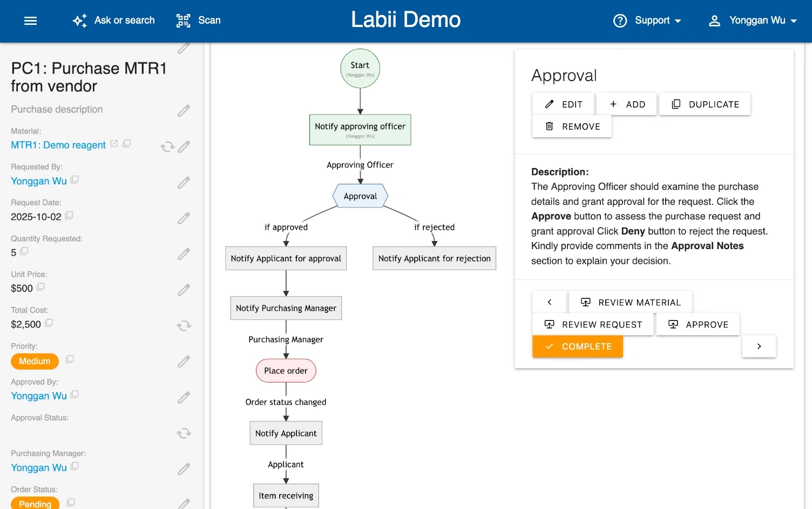
Task: Click the refresh icon next to Approval Status
Action: point(184,433)
